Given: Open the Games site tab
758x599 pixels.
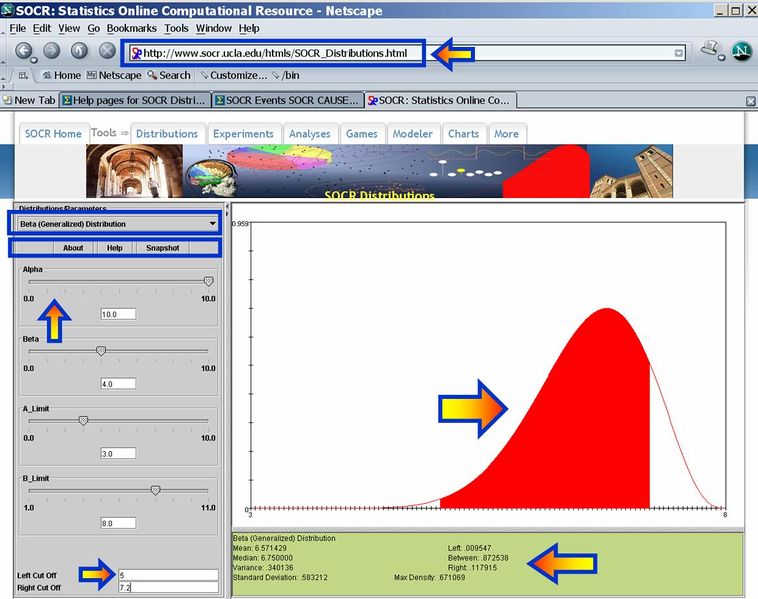Looking at the screenshot, I should pyautogui.click(x=362, y=134).
